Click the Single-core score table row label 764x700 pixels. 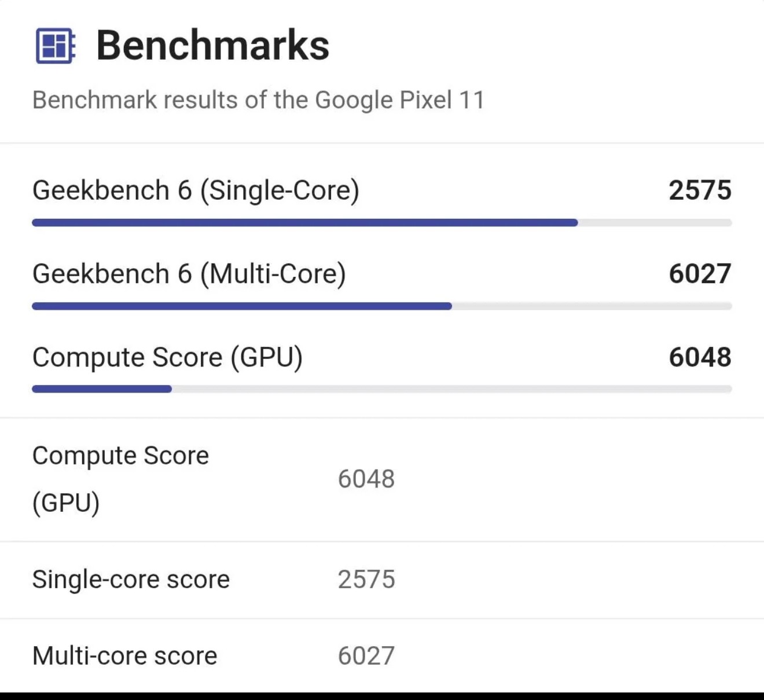click(131, 580)
